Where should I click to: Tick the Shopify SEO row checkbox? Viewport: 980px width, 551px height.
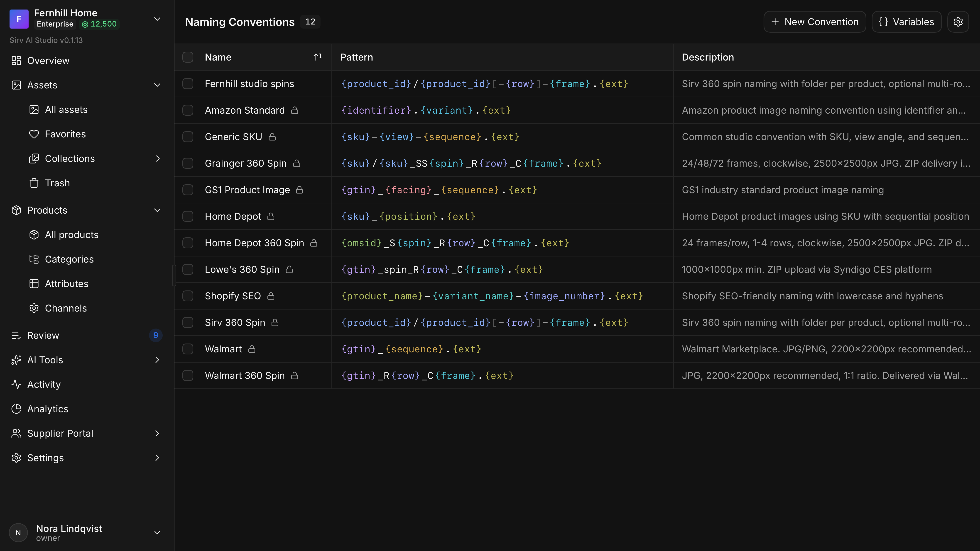[x=188, y=296]
